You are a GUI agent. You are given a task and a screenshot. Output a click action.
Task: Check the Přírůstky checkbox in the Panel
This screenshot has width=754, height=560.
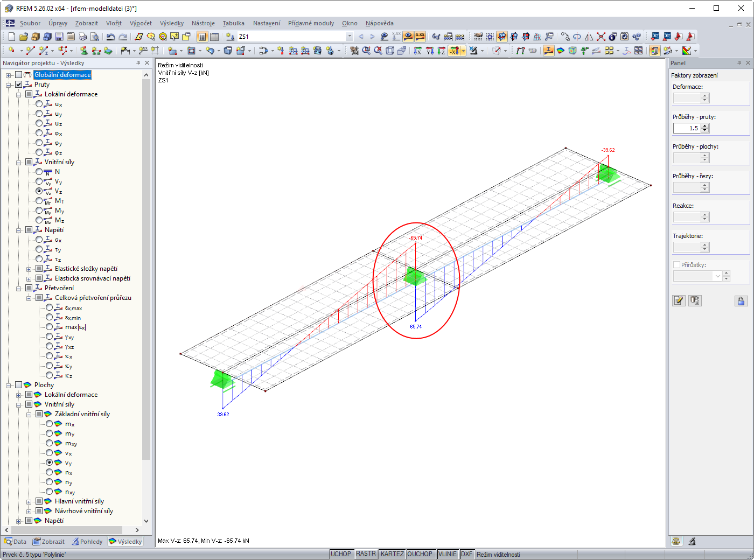pyautogui.click(x=677, y=265)
